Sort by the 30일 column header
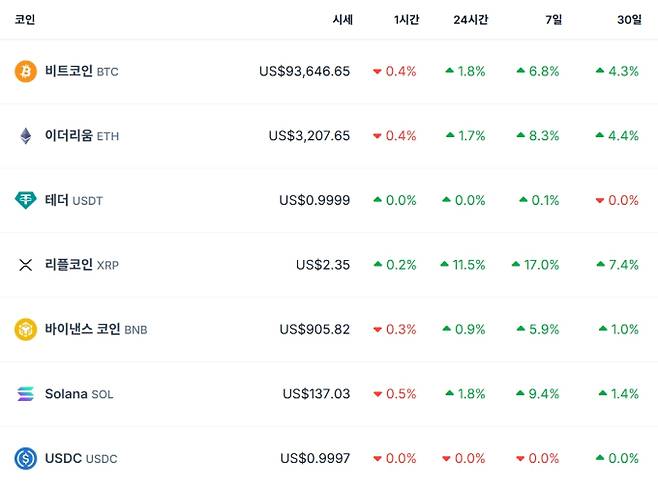 (x=629, y=19)
